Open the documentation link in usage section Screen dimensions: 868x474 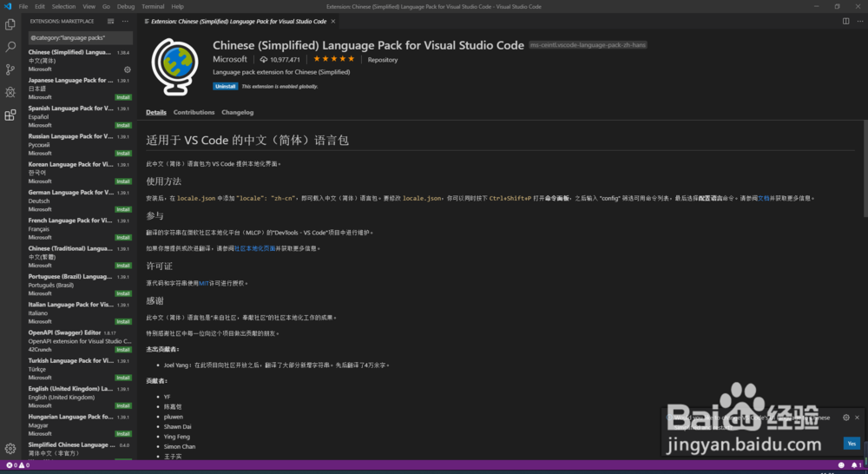[x=764, y=198]
